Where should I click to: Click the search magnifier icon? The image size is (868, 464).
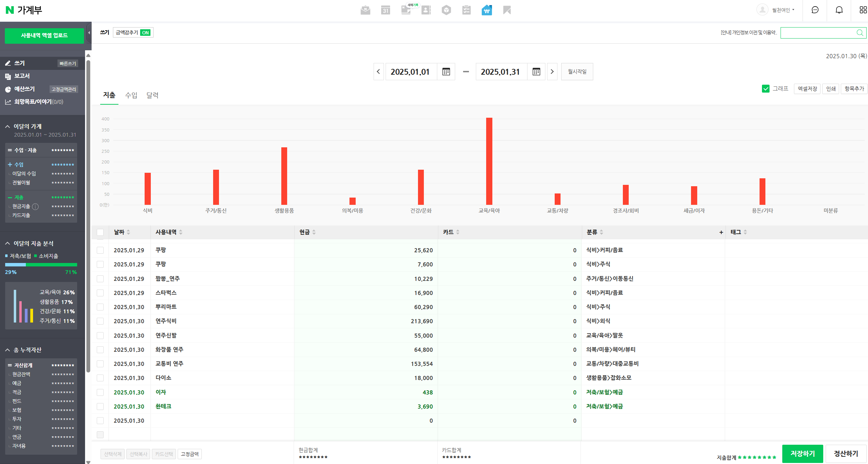click(x=860, y=33)
